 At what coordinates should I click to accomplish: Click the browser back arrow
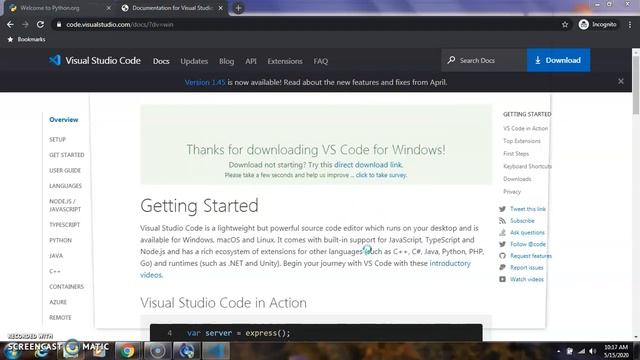[10, 24]
